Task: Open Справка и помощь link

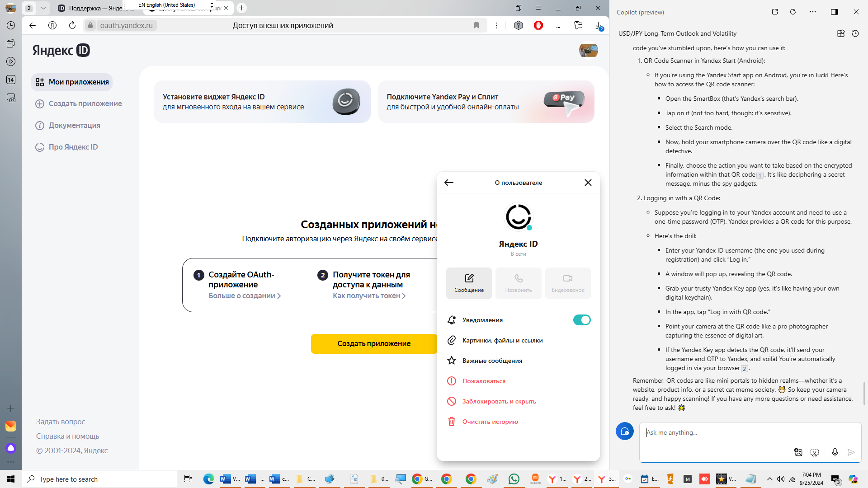Action: click(x=67, y=436)
